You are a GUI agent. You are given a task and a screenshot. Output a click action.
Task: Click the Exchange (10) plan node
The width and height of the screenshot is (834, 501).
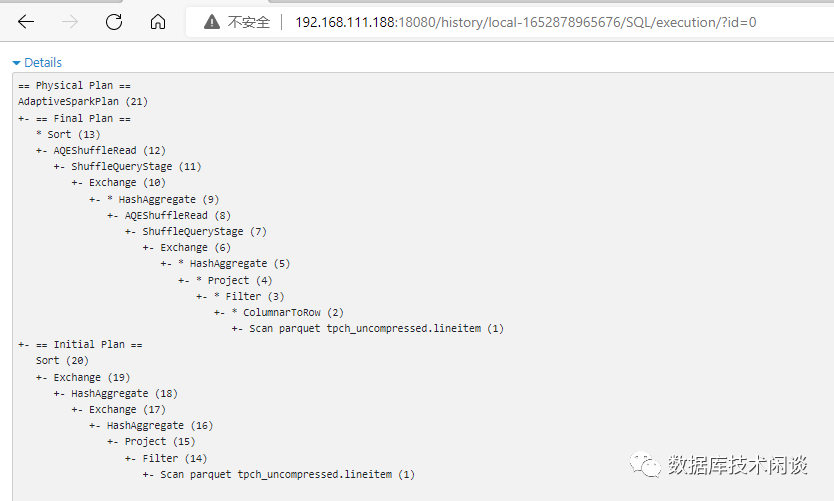[127, 183]
